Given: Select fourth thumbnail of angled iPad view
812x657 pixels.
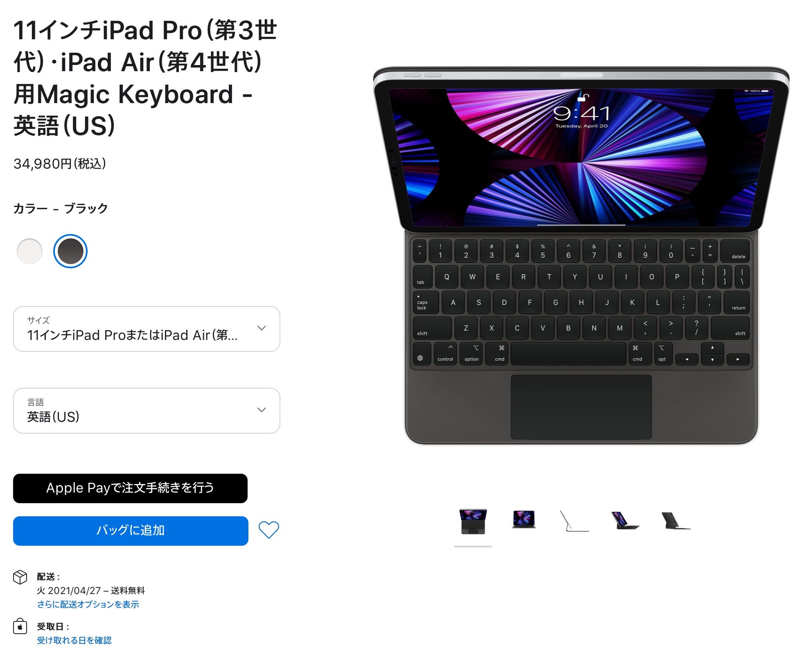Looking at the screenshot, I should (x=625, y=520).
